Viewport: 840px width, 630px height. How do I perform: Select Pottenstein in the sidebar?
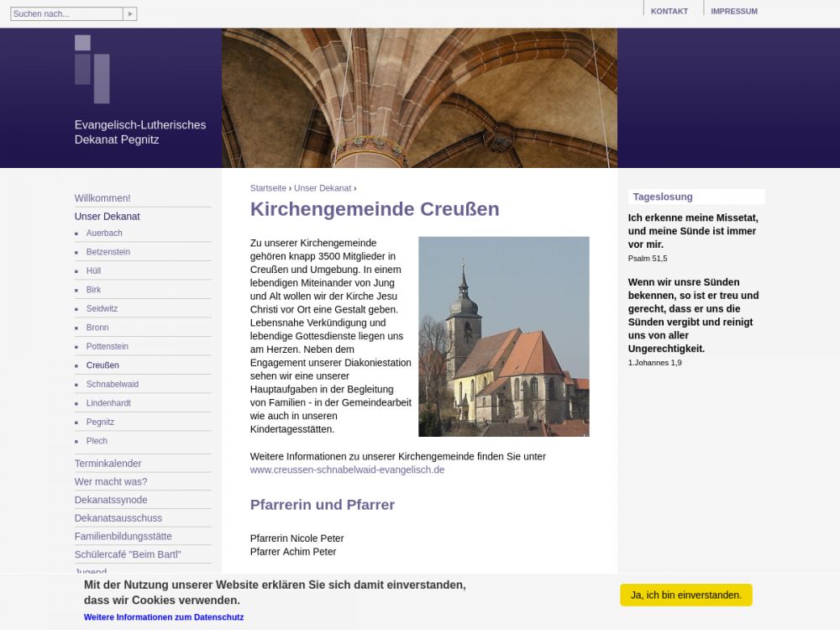[x=107, y=346]
